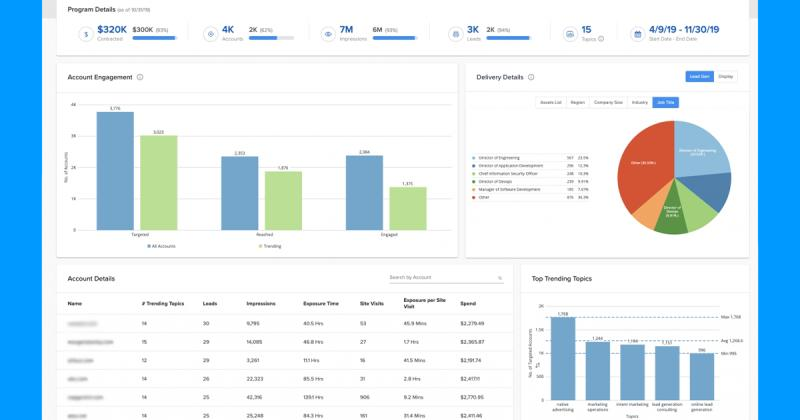Viewport: 800px width, 420px height.
Task: Open the Account Engagement info icon
Action: tap(140, 77)
